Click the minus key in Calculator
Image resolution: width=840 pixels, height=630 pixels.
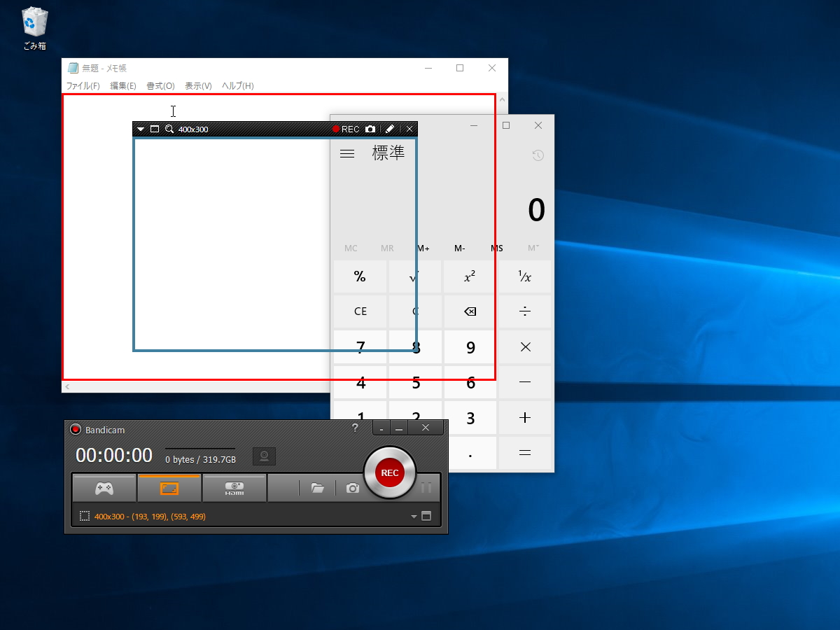524,382
